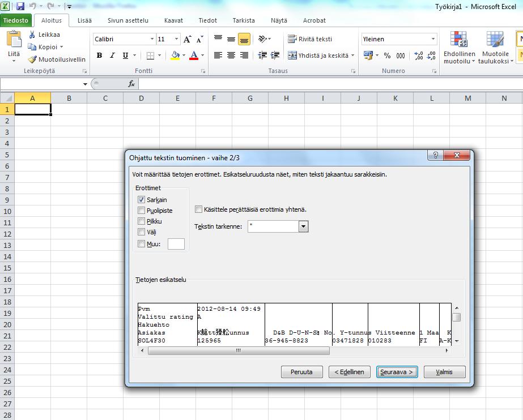The image size is (523, 420).
Task: Click the Rivitä teksti button
Action: 310,39
